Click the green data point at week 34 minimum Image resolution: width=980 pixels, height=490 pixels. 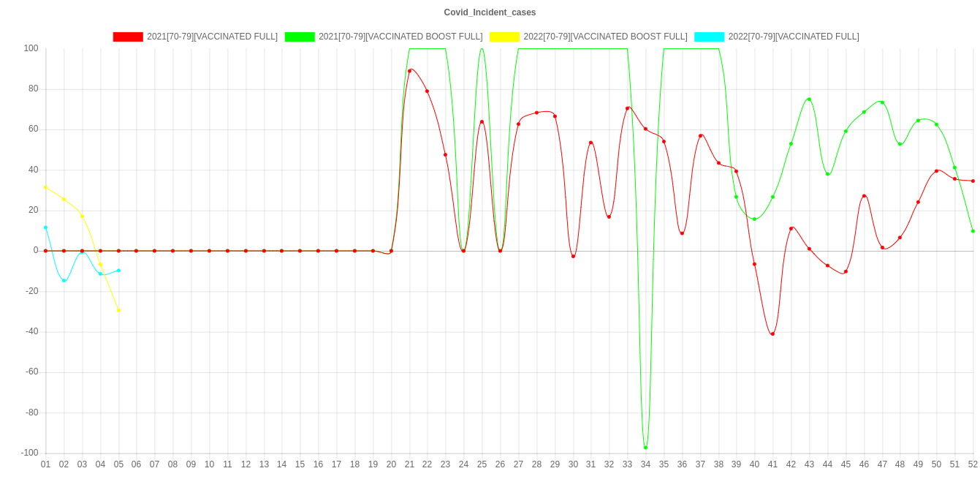coord(645,448)
